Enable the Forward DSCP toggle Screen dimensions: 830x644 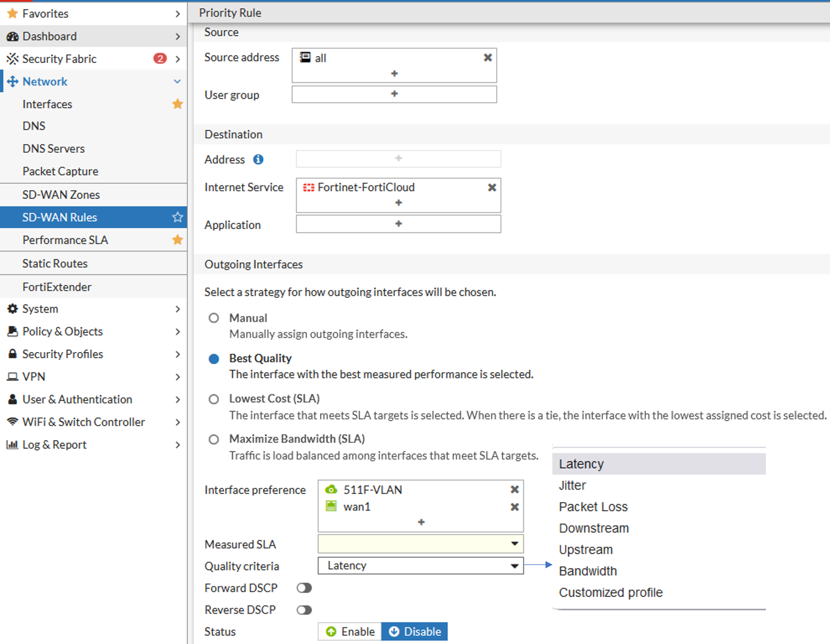tap(304, 587)
